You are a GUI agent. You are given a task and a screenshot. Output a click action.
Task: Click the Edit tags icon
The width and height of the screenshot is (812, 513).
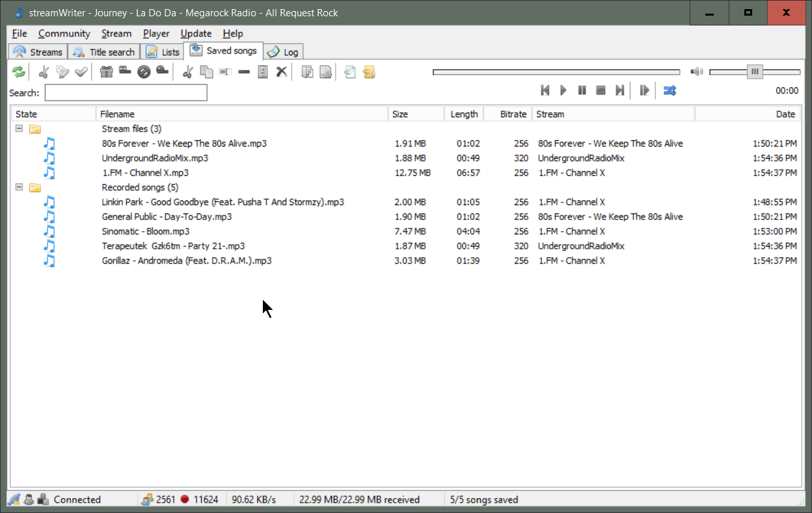tap(62, 72)
